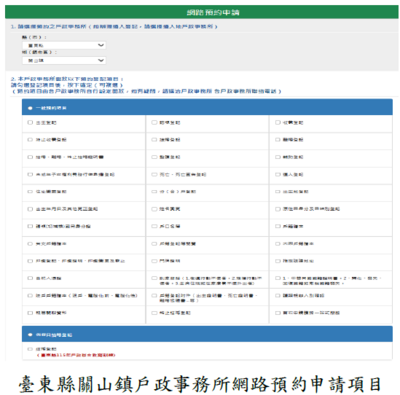Tick the 英文戶籍謄本 checkbox
Viewport: 400px width, 395px height.
pos(30,244)
